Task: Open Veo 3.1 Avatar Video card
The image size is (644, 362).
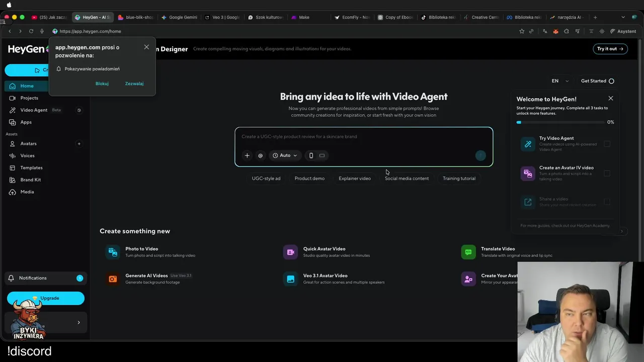Action: [335, 279]
